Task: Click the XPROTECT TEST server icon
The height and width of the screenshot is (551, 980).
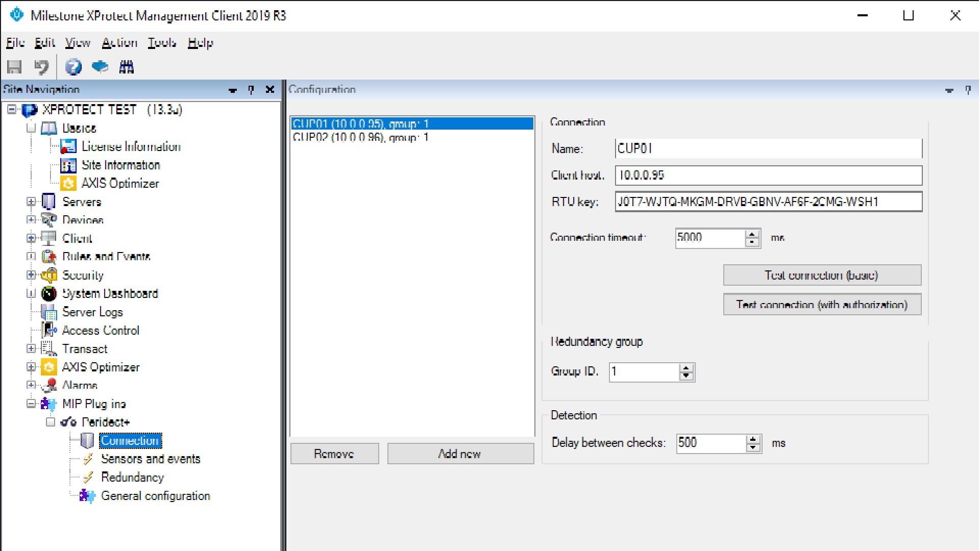Action: 30,110
